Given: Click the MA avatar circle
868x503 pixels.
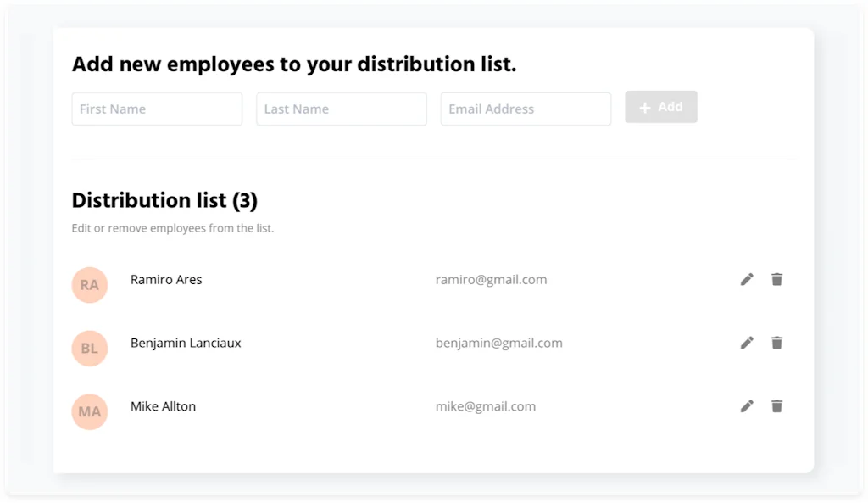Looking at the screenshot, I should pos(90,412).
